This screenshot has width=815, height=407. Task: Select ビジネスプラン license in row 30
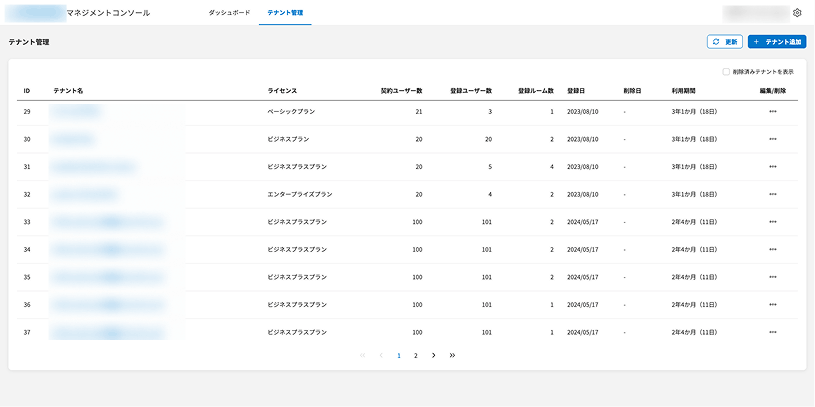(288, 139)
